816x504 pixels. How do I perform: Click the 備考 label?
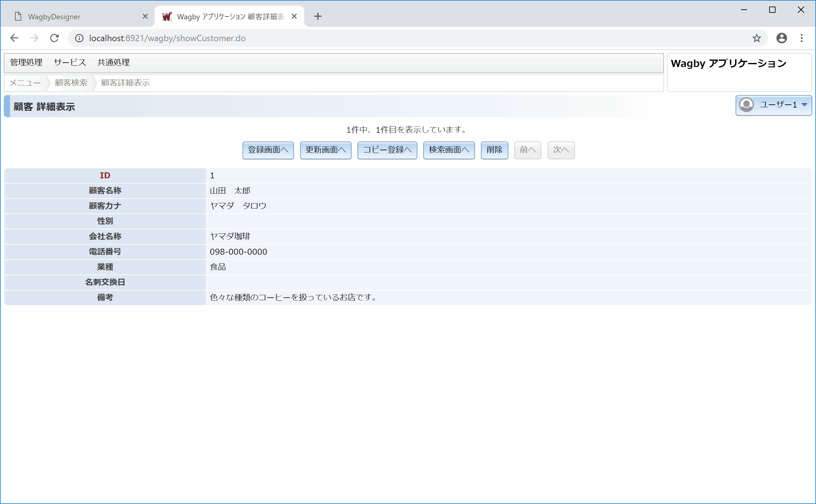pyautogui.click(x=105, y=297)
